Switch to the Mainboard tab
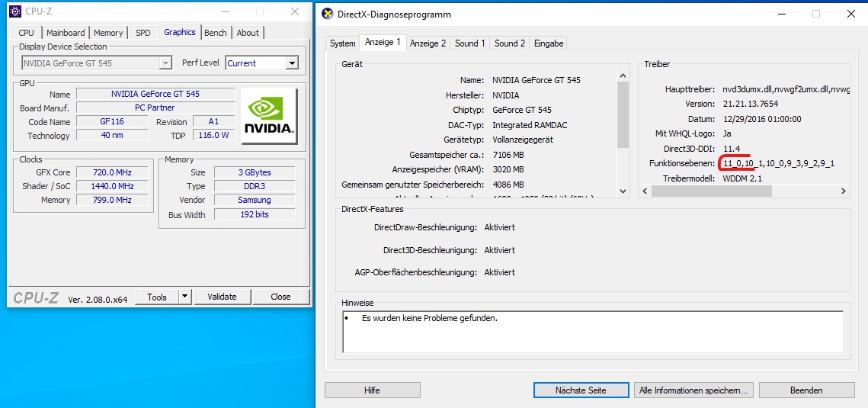The height and width of the screenshot is (408, 868). tap(66, 33)
